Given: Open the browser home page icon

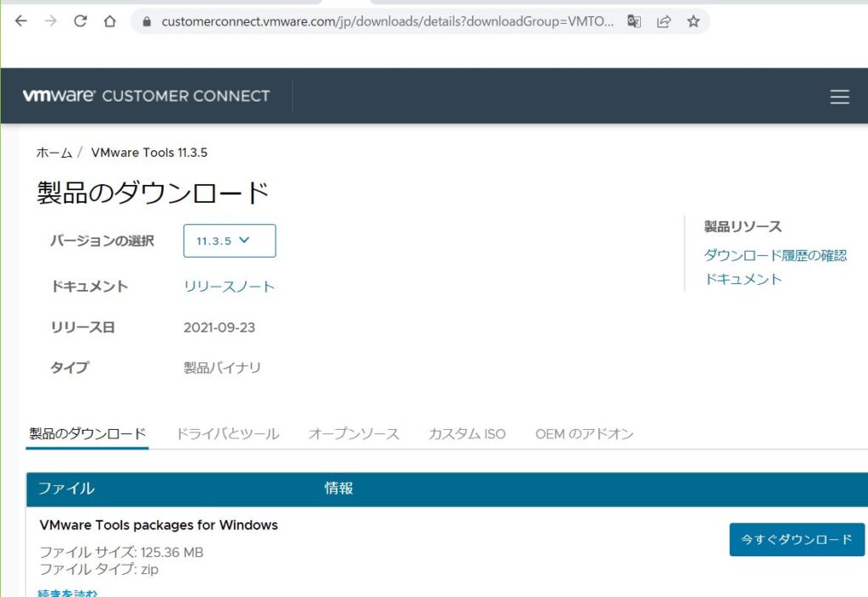Looking at the screenshot, I should tap(109, 21).
